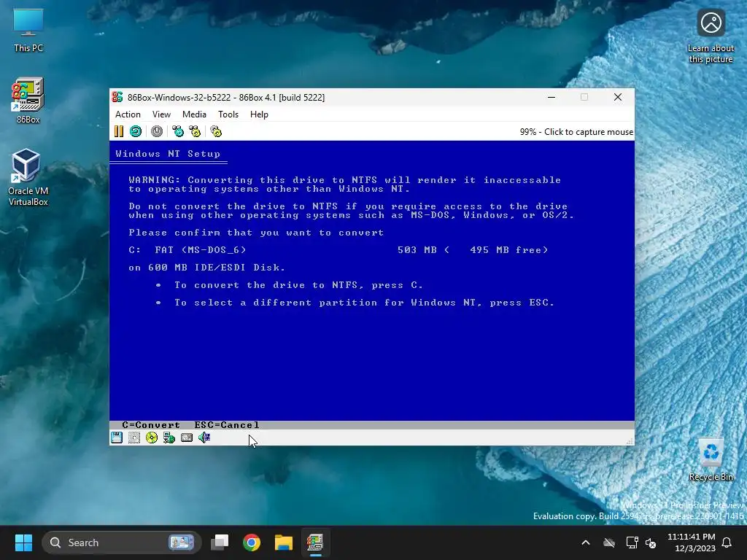Click '99% - Click to capture mouse' status text

click(576, 132)
